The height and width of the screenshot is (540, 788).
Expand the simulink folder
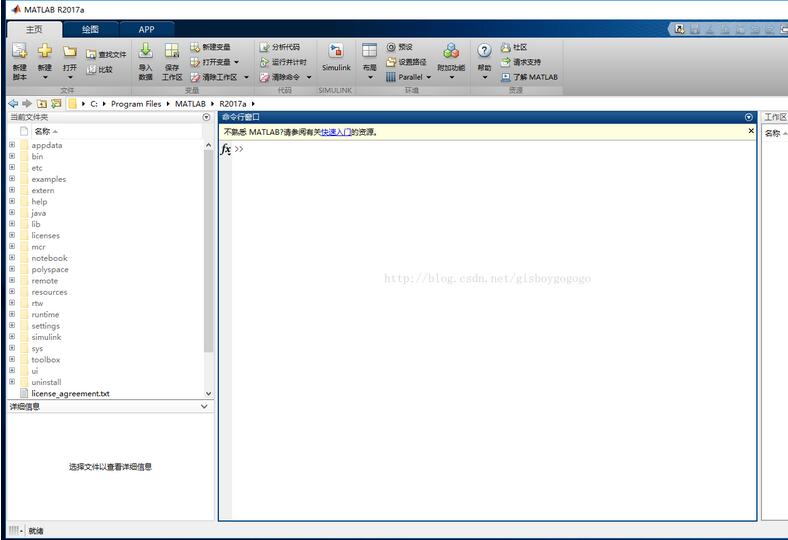(x=12, y=337)
